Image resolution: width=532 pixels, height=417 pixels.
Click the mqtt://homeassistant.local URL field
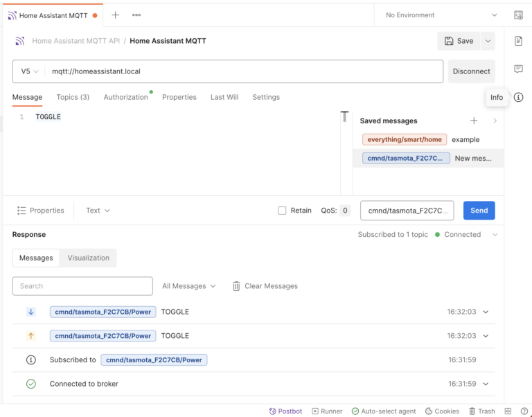(x=244, y=71)
